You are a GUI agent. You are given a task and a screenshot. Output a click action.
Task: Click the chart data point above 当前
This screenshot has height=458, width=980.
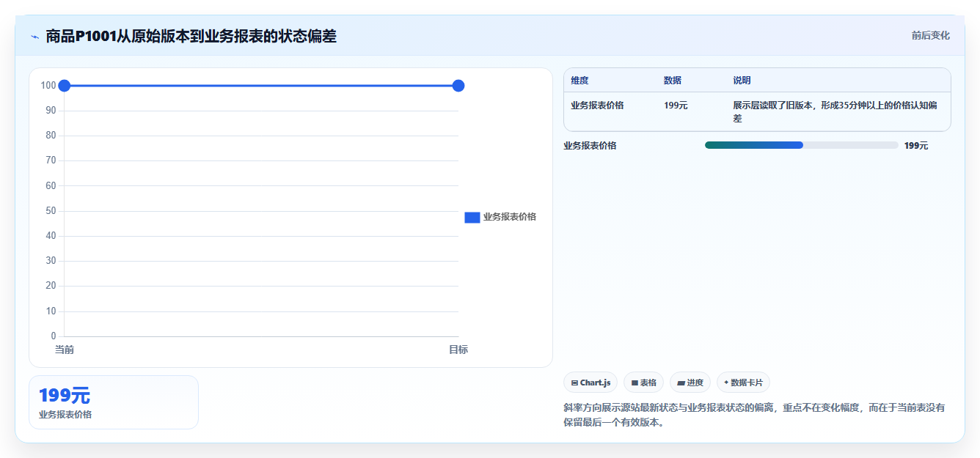[64, 86]
